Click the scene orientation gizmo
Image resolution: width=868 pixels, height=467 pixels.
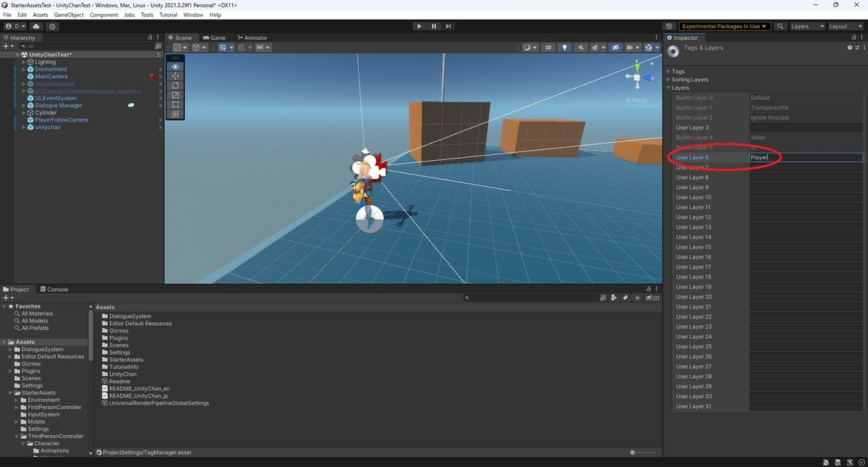tap(637, 77)
